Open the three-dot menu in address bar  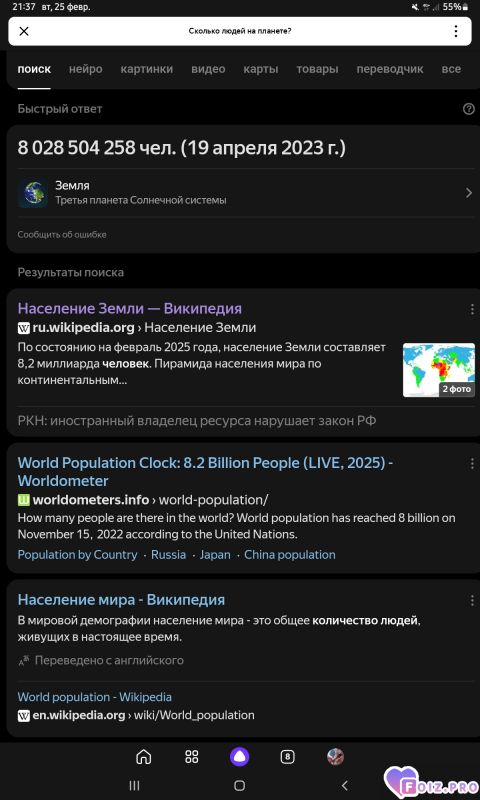(x=456, y=31)
